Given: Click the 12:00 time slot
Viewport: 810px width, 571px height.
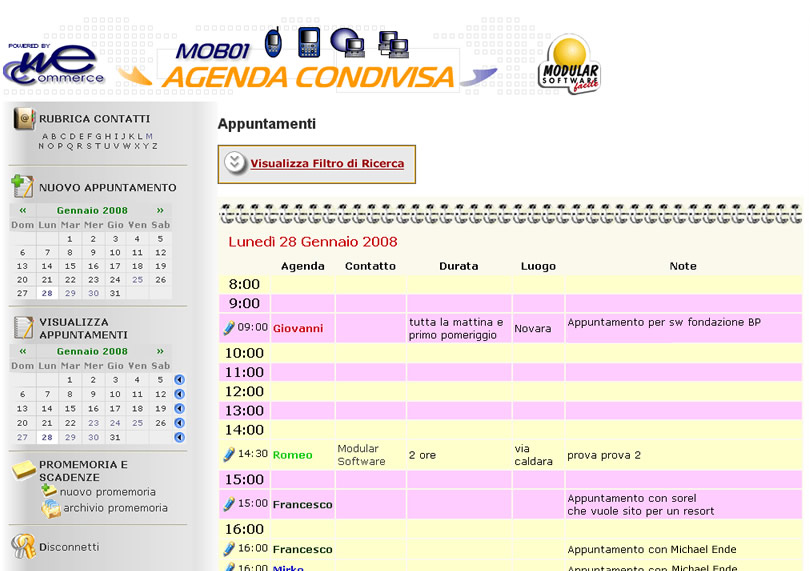Looking at the screenshot, I should (x=244, y=392).
